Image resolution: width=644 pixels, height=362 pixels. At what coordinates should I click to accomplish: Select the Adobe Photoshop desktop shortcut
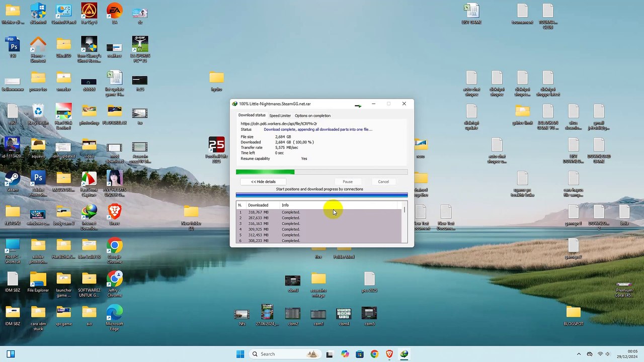(x=38, y=184)
